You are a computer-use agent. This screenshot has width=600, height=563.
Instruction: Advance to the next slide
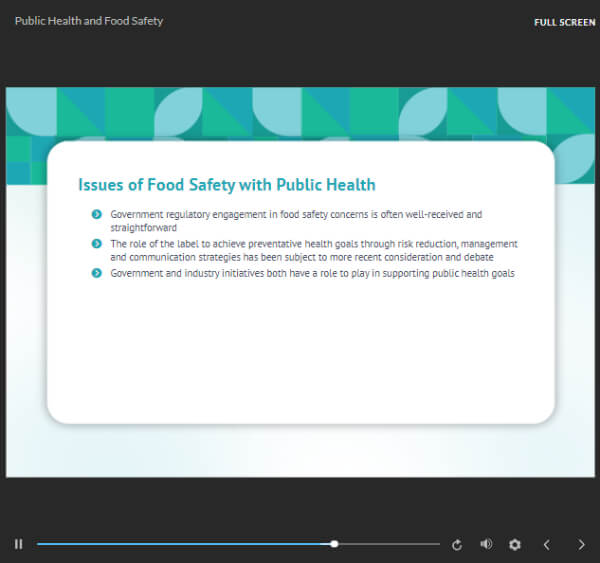pyautogui.click(x=581, y=544)
